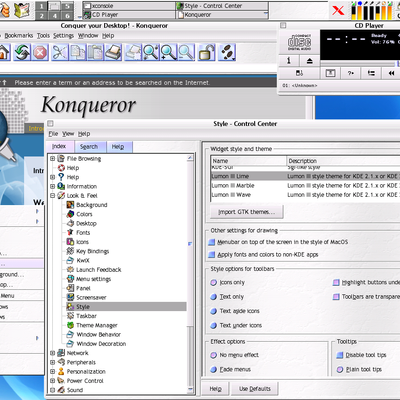Collapse the Look & Feel tree node
Image resolution: width=400 pixels, height=400 pixels.
point(53,196)
